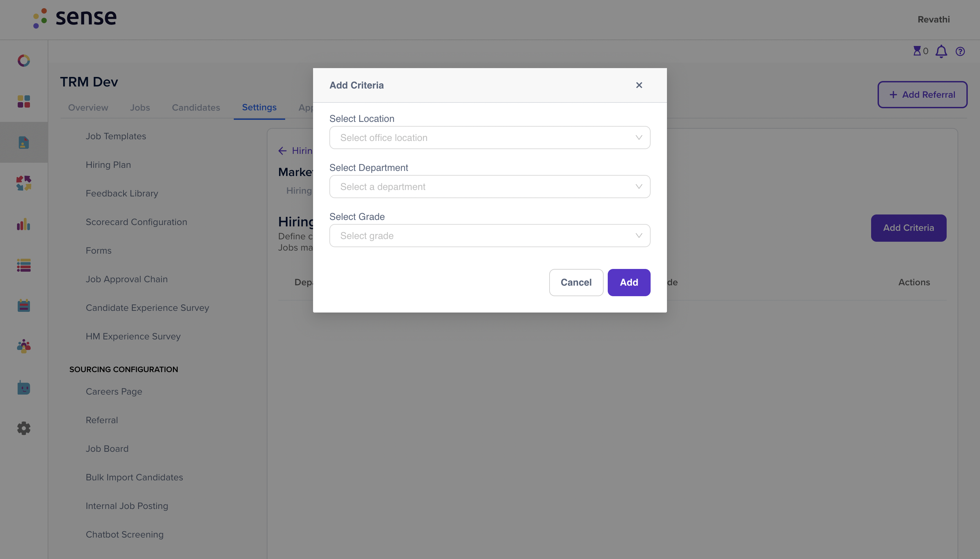Open the colorful grid dashboard icon
980x559 pixels.
click(24, 101)
